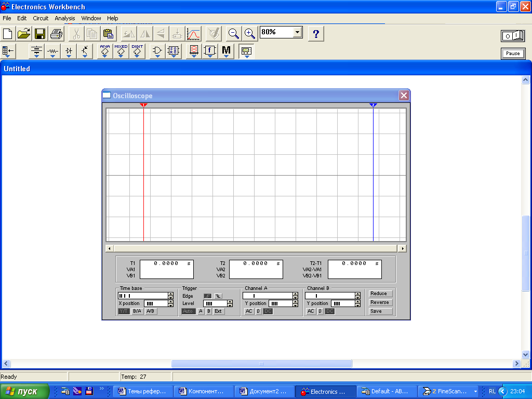Viewport: 532px width, 399px height.
Task: Switch to Default - AB taskbar window
Action: [386, 392]
